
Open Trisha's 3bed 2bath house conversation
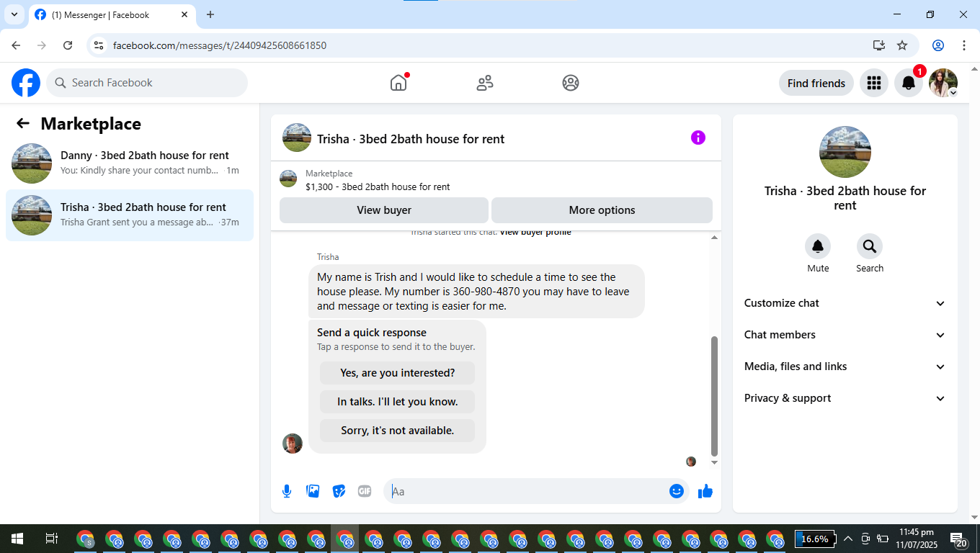(130, 215)
